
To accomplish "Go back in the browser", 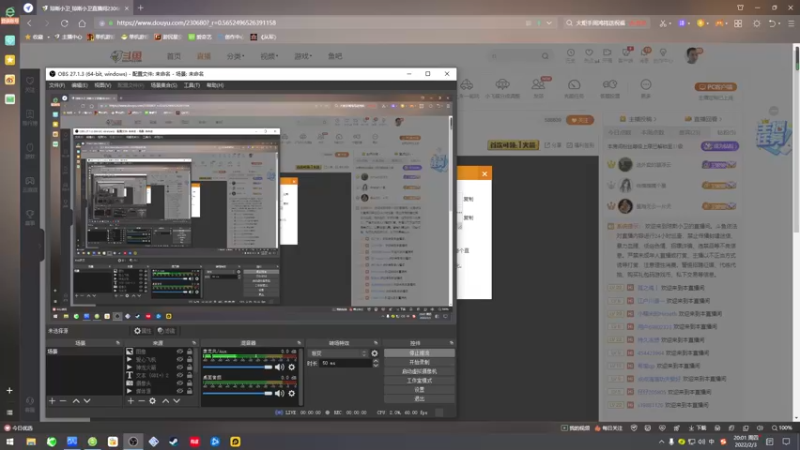I will (29, 23).
